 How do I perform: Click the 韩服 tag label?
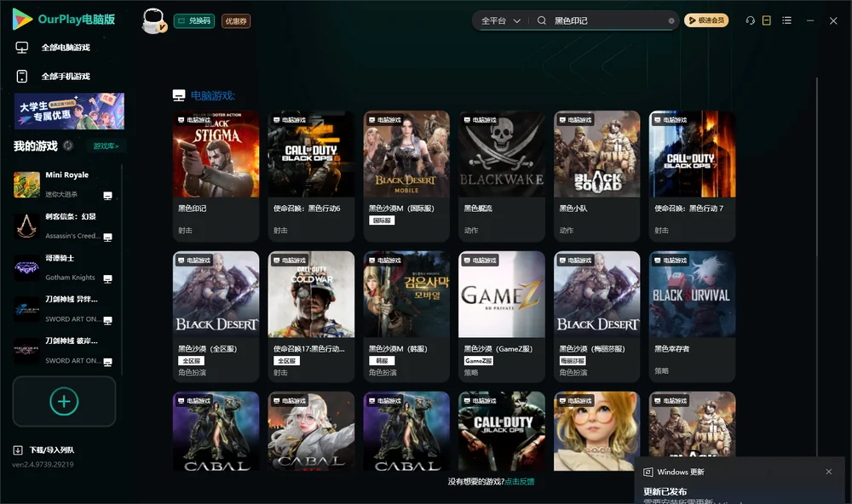pyautogui.click(x=382, y=361)
